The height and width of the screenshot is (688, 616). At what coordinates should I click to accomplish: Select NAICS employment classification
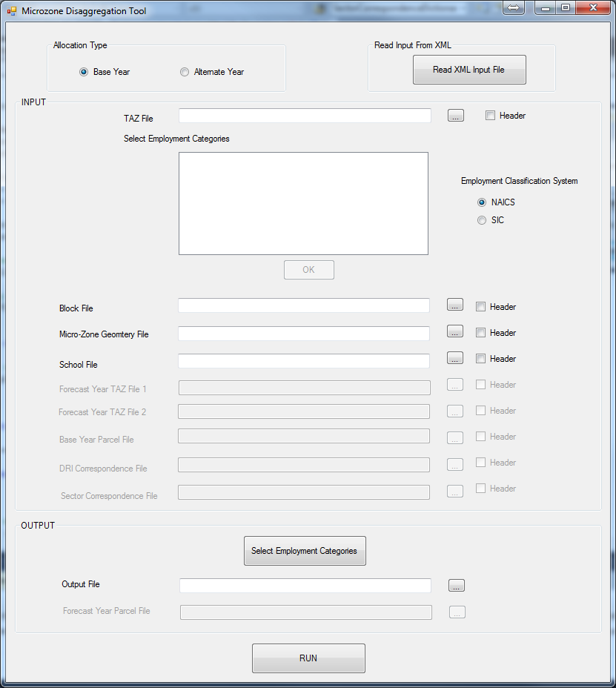pos(482,202)
